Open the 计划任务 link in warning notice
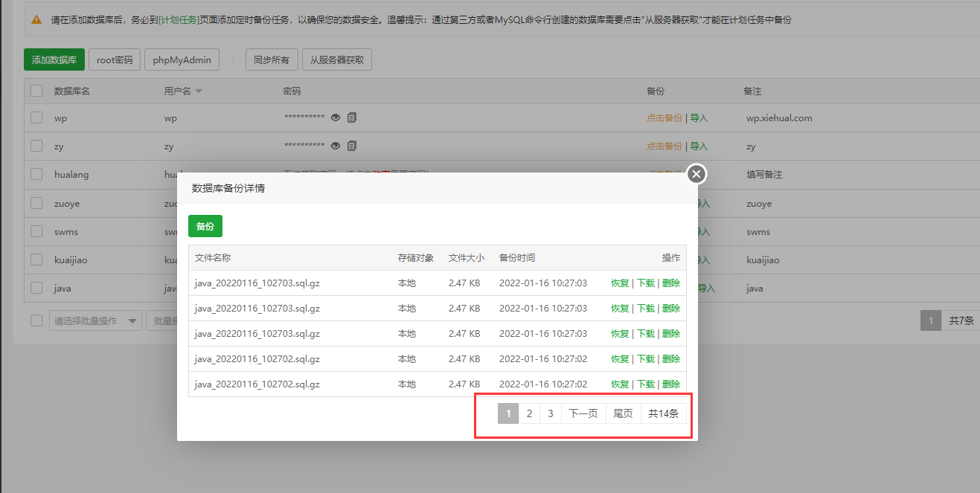The image size is (980, 493). (179, 20)
